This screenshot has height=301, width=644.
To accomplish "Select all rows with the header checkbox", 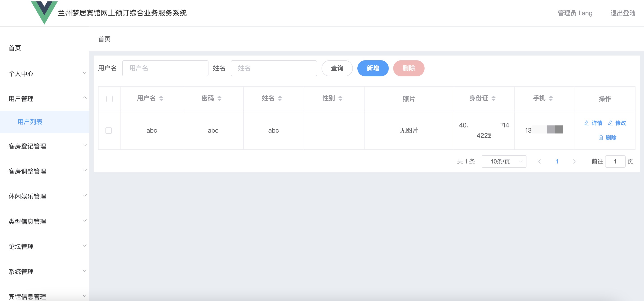I will pyautogui.click(x=109, y=99).
